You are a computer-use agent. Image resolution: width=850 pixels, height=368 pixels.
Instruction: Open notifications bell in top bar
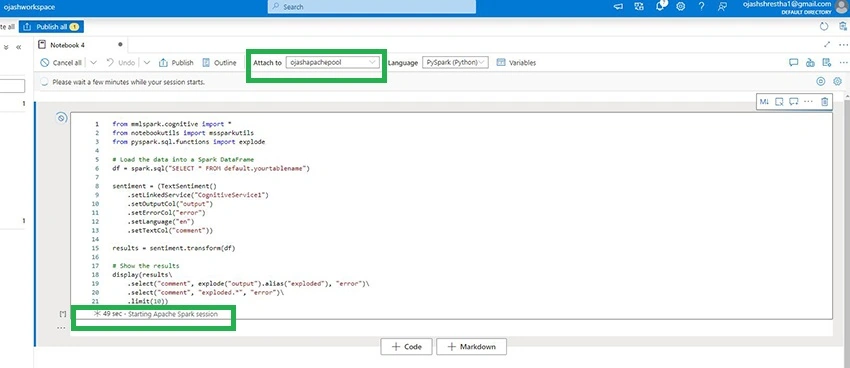tap(661, 7)
